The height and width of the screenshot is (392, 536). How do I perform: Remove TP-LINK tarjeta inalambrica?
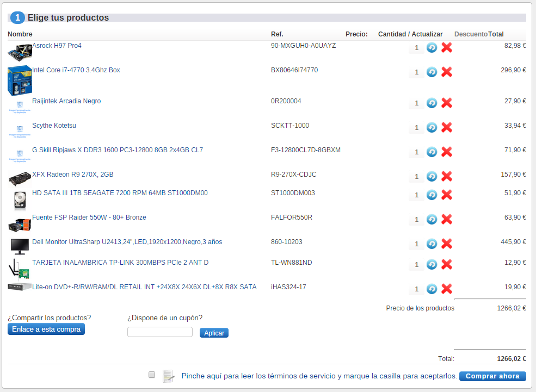tap(446, 265)
